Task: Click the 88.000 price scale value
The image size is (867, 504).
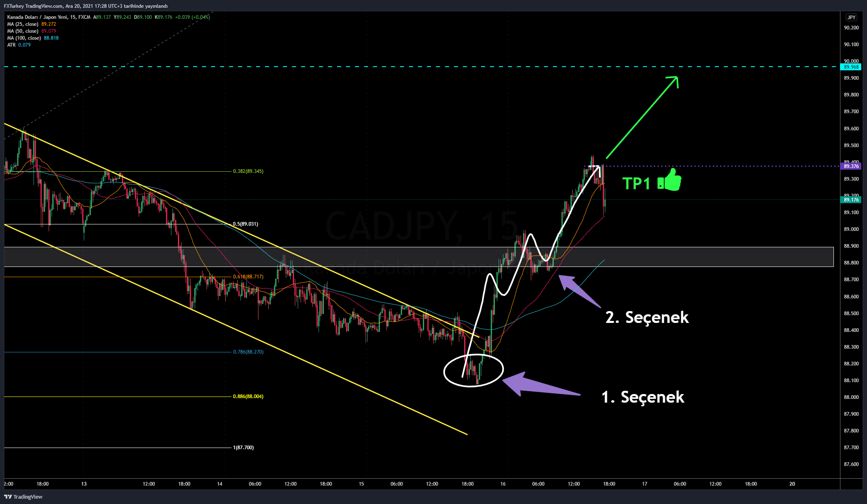Action: point(851,397)
